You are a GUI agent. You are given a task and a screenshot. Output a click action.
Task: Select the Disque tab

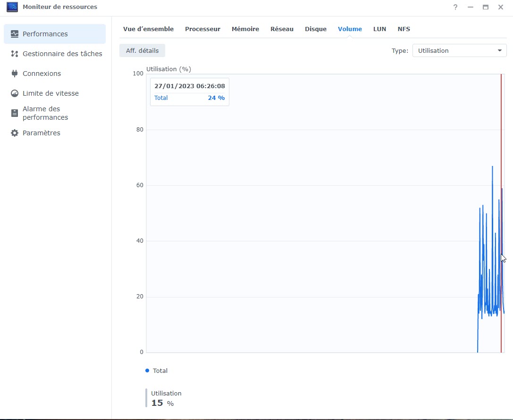point(316,29)
